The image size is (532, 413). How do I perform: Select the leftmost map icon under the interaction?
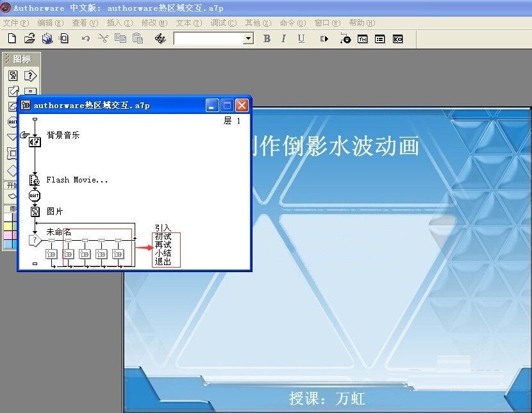pos(51,254)
